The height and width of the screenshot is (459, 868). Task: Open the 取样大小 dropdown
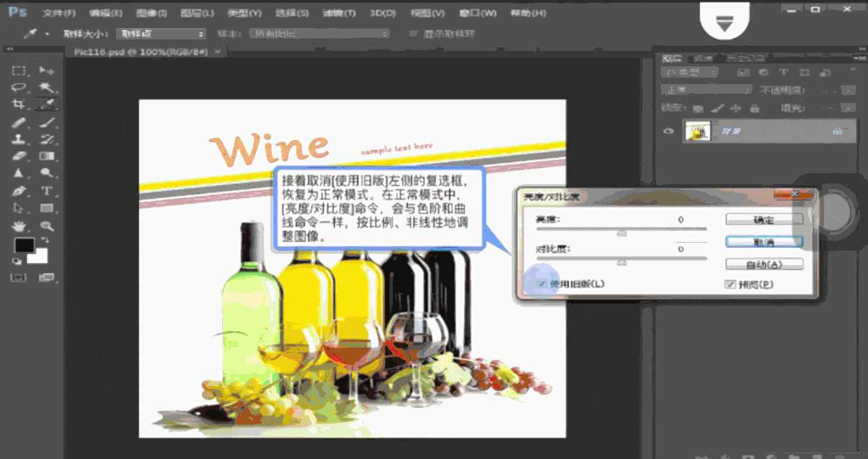tap(160, 34)
